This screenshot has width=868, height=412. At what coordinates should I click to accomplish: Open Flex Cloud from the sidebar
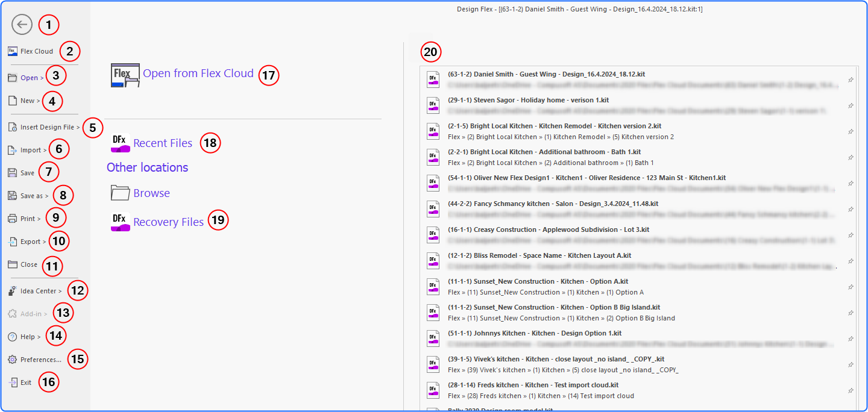[x=36, y=51]
